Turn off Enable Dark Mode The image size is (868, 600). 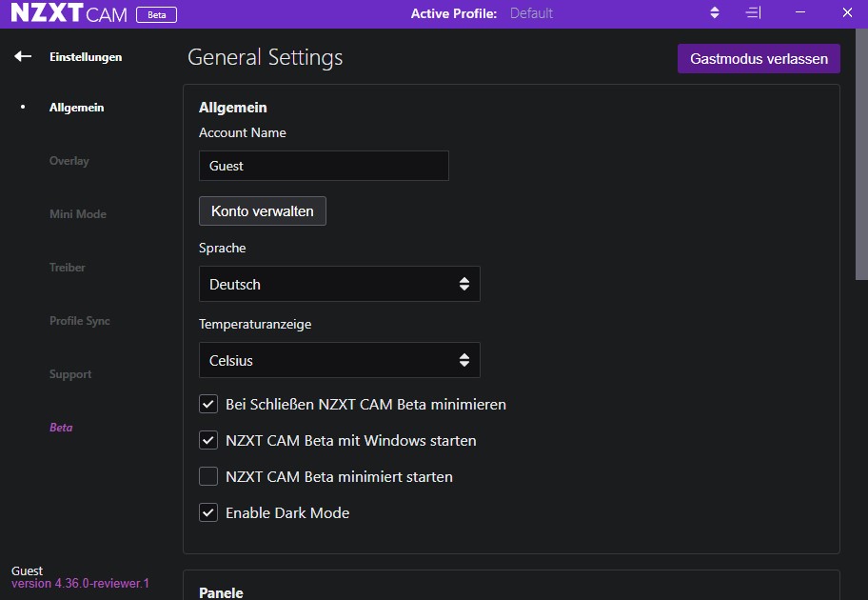click(207, 512)
